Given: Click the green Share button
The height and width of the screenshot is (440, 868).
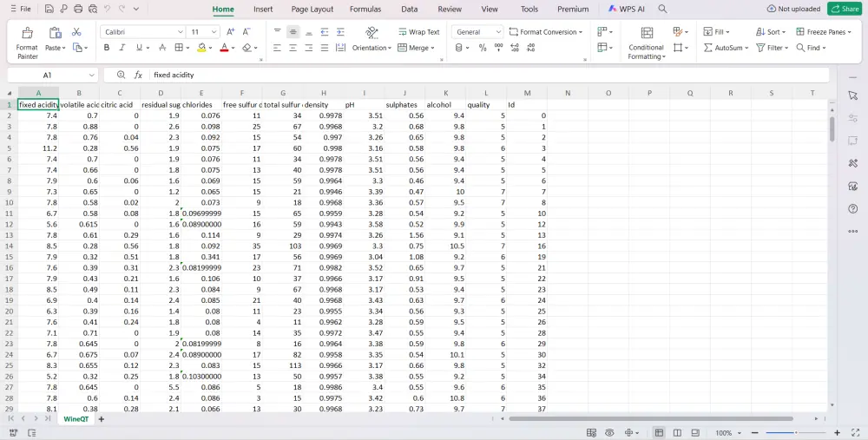Looking at the screenshot, I should [845, 9].
